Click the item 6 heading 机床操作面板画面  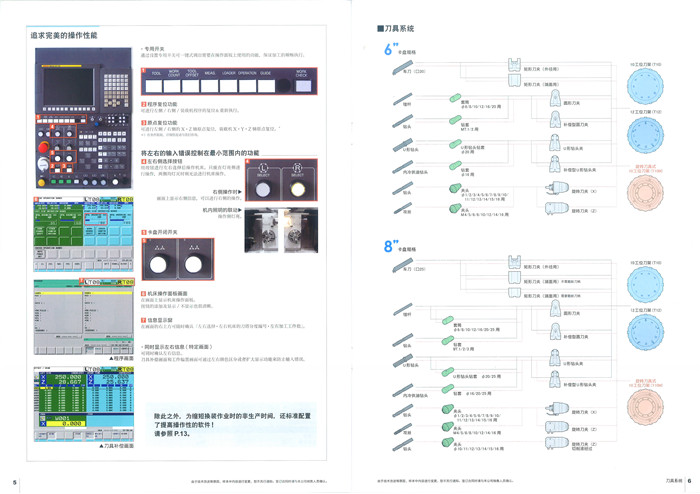[167, 294]
